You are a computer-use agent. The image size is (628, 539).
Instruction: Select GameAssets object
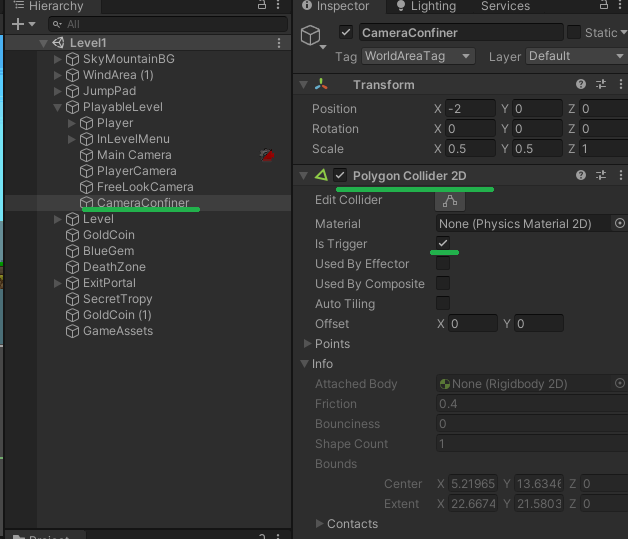tap(118, 331)
